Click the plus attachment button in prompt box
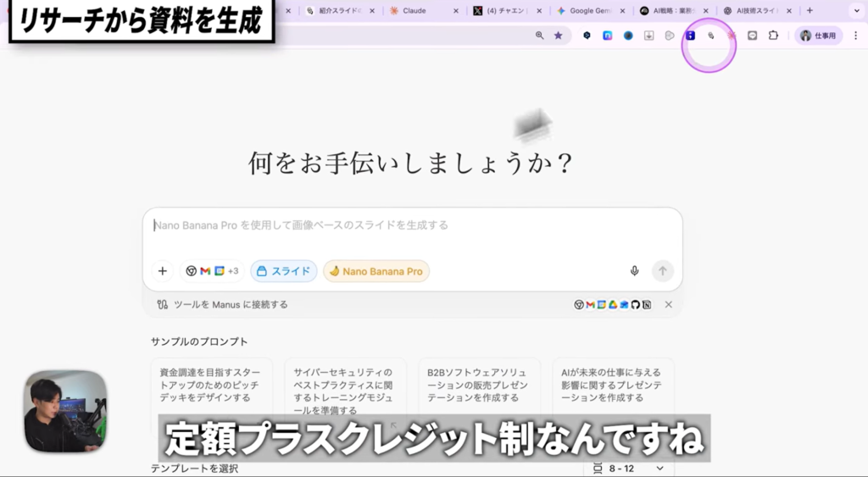Screen dimensions: 868x477 point(162,271)
